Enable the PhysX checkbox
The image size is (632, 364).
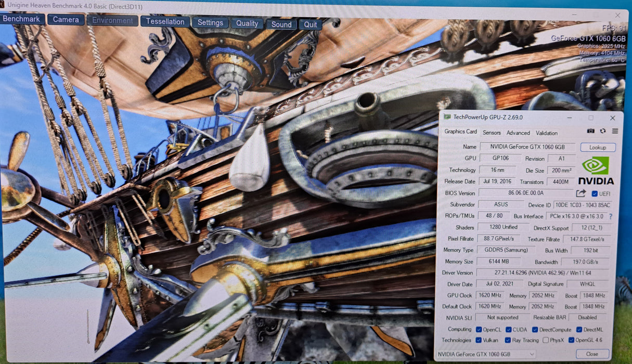click(545, 340)
